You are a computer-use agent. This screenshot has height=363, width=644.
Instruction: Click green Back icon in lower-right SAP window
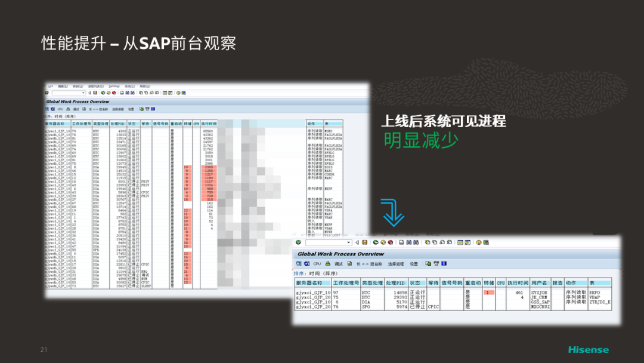pyautogui.click(x=376, y=242)
